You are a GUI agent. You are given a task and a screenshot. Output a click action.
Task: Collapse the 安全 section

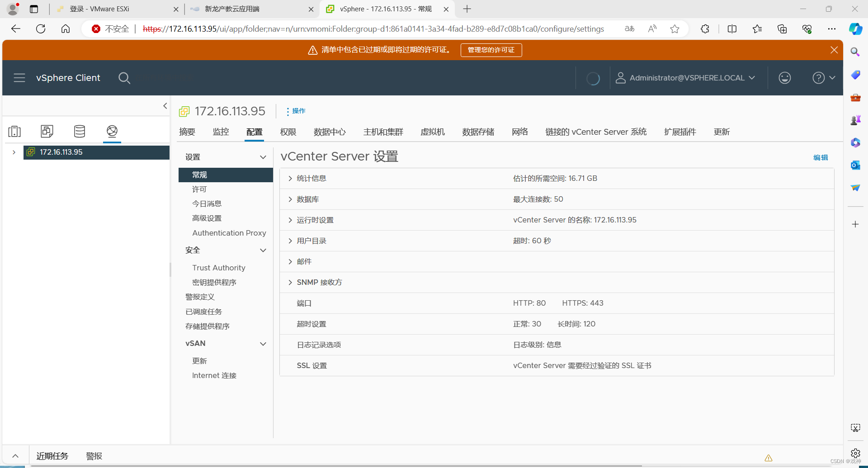tap(263, 250)
